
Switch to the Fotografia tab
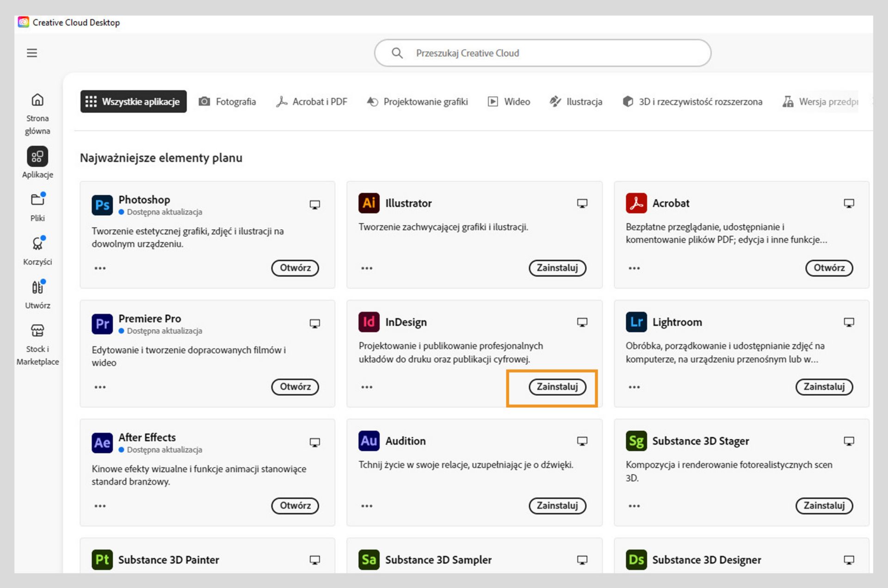point(227,102)
